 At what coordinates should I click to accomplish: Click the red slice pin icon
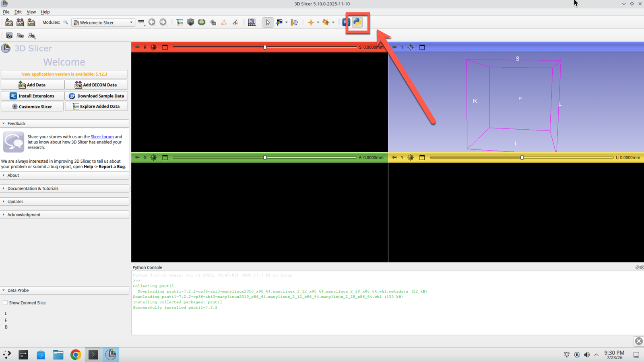click(137, 47)
